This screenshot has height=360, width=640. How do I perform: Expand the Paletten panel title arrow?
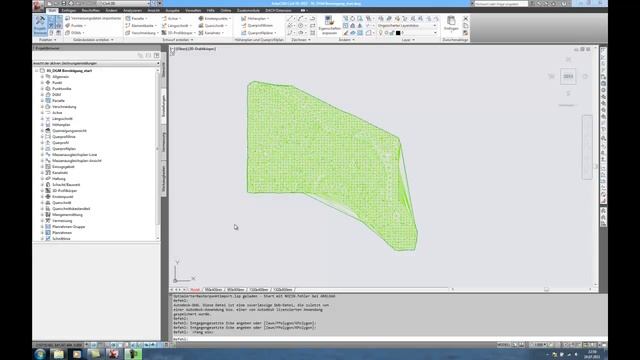point(55,40)
